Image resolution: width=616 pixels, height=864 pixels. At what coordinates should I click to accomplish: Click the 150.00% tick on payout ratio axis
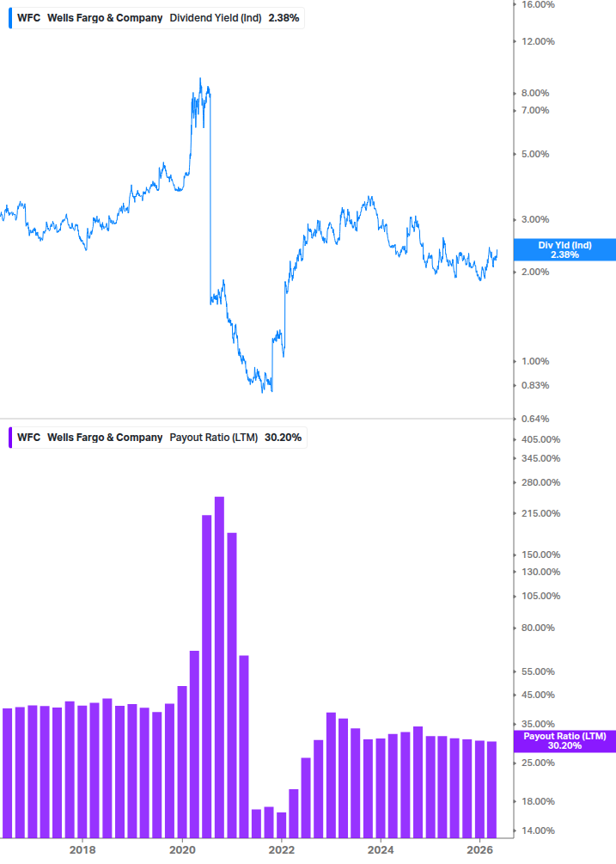coord(540,555)
